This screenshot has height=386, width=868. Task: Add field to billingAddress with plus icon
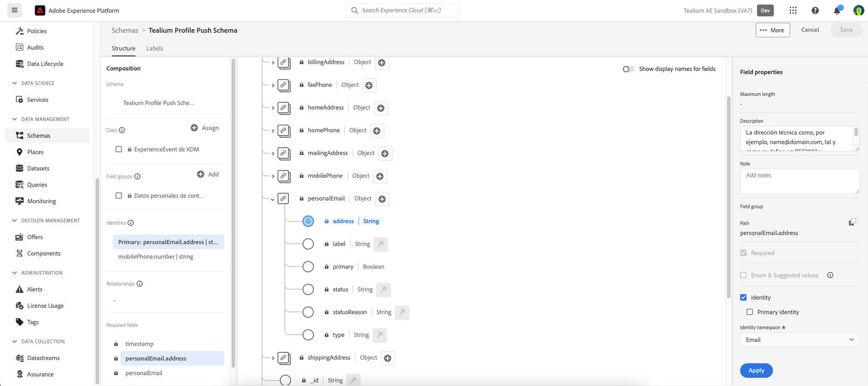tap(382, 63)
